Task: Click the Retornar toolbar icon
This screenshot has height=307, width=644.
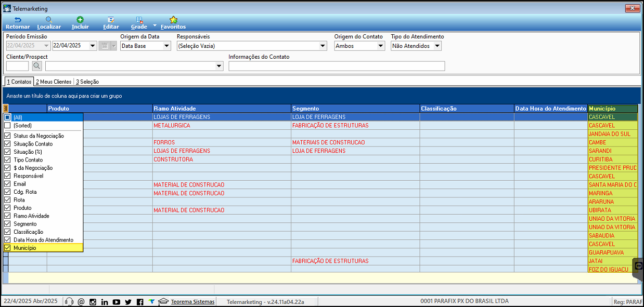Action: [x=18, y=20]
